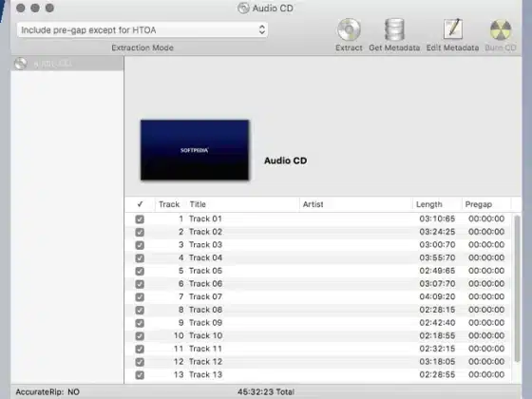532x399 pixels.
Task: Sort by Pregap column header
Action: click(486, 204)
